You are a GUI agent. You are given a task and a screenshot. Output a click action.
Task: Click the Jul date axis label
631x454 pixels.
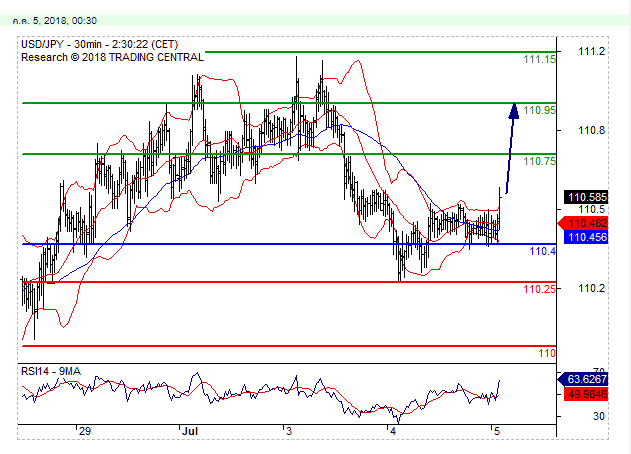(190, 431)
